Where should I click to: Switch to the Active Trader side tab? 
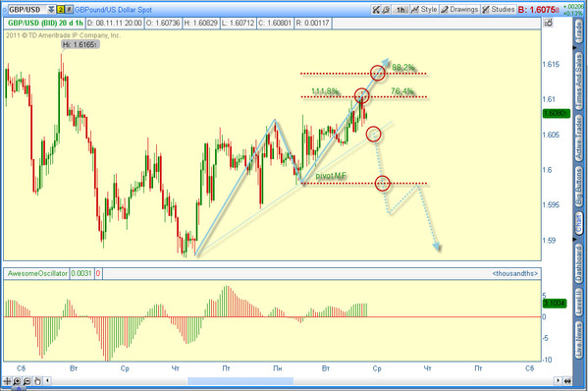(x=578, y=138)
